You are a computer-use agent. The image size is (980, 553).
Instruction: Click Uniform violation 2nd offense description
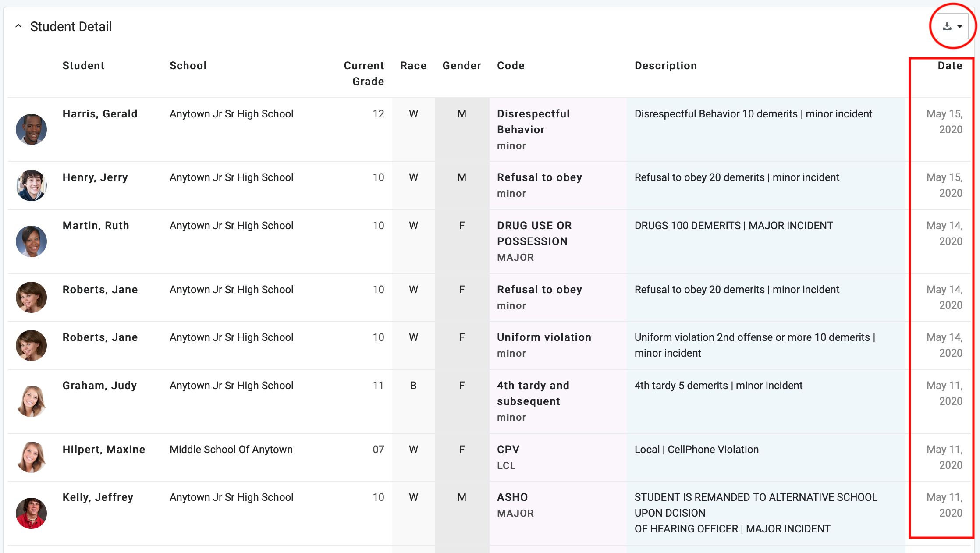[x=755, y=345]
